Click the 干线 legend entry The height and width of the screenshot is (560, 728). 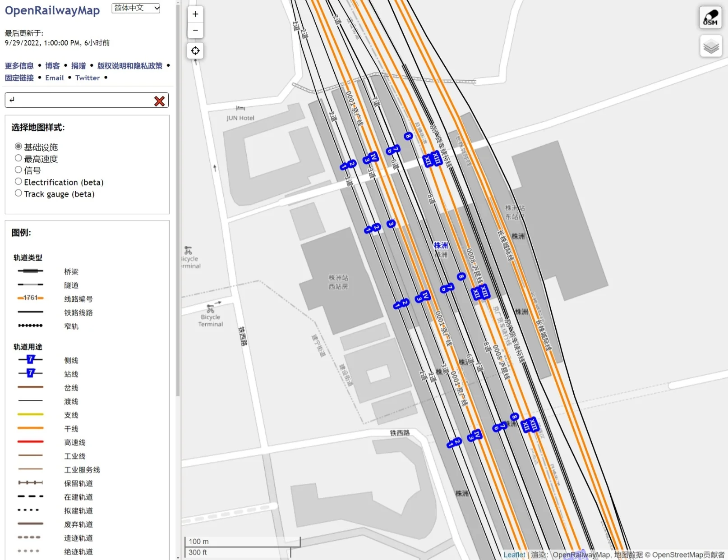(71, 429)
